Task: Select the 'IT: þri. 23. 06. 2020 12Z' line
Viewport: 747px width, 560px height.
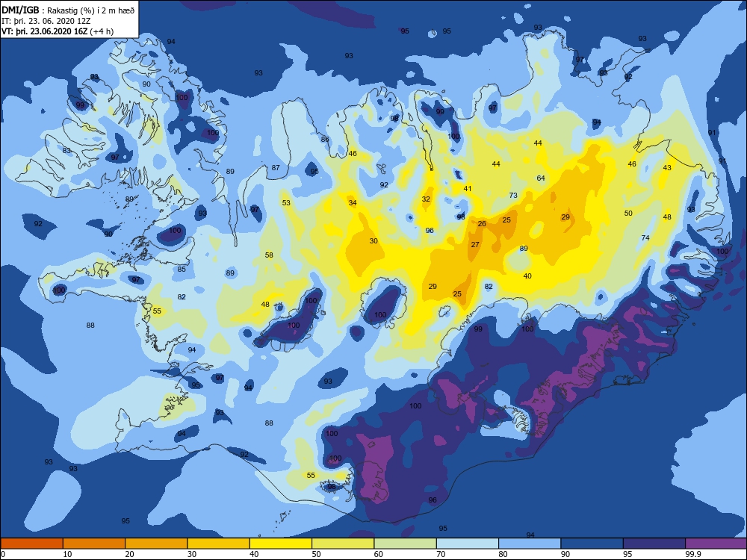Action: tap(46, 21)
